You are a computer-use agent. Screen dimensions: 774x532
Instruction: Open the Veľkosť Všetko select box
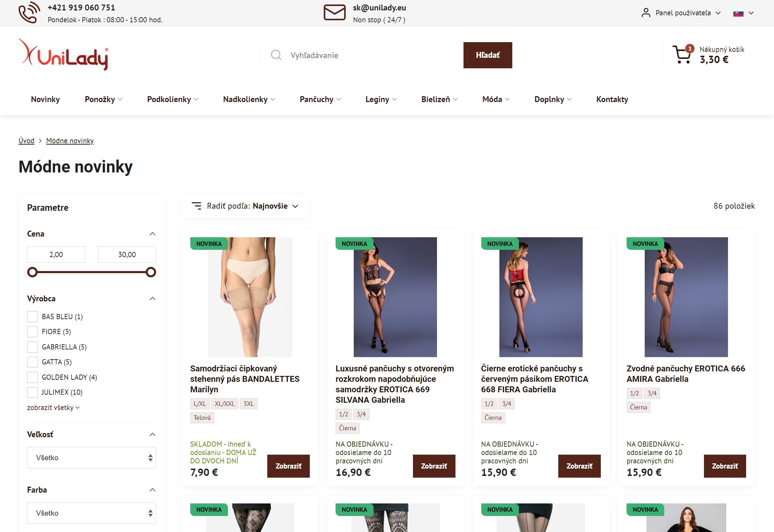(92, 458)
